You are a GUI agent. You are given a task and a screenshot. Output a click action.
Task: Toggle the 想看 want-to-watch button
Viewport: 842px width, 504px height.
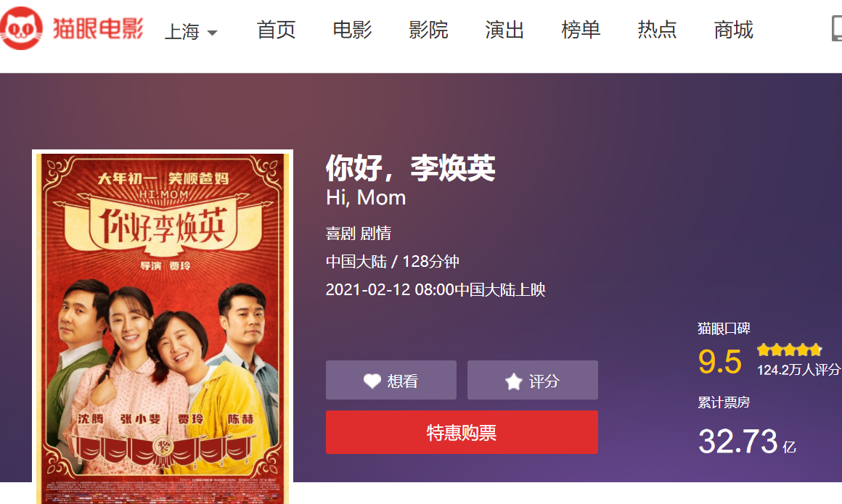coord(391,380)
